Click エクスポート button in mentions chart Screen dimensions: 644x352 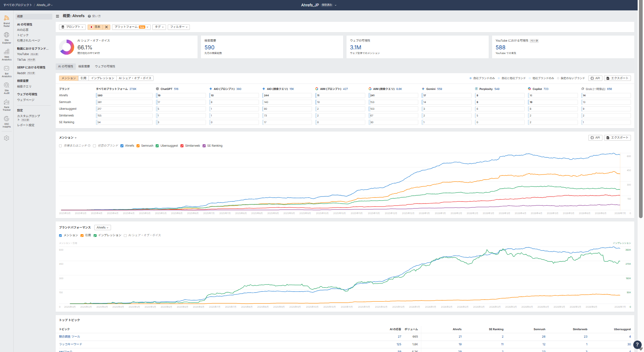(617, 138)
